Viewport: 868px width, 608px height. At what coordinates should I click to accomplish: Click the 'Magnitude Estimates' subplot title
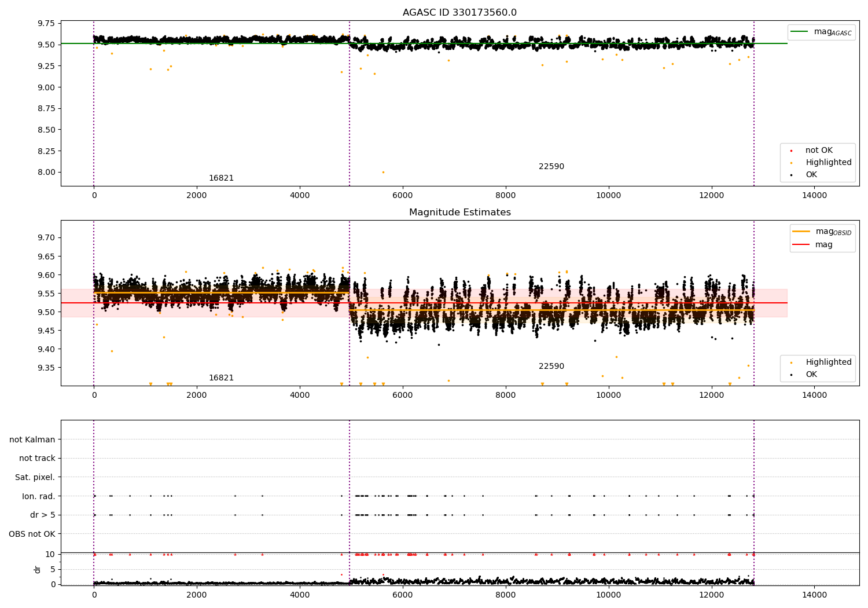point(459,213)
